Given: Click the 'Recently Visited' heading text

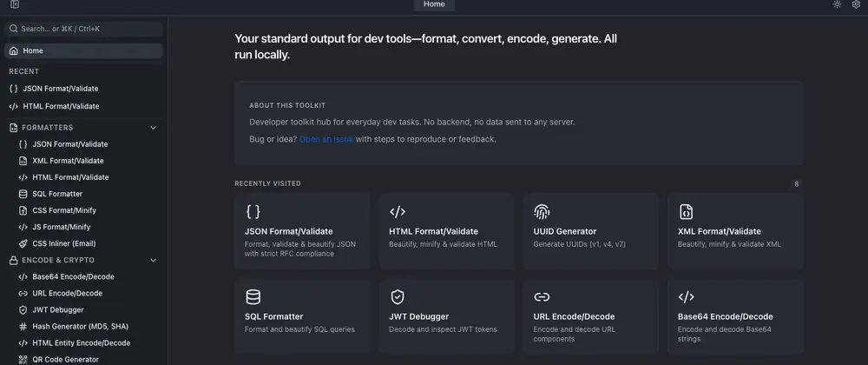Looking at the screenshot, I should pyautogui.click(x=267, y=184).
